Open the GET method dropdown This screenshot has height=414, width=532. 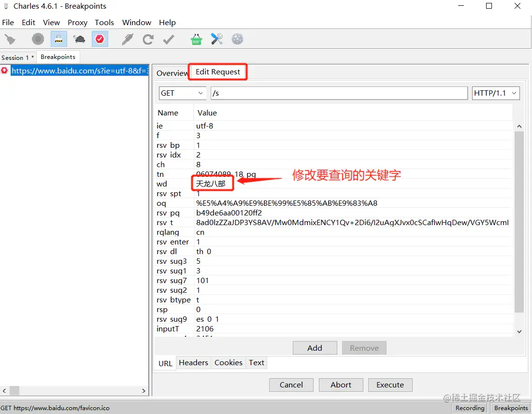click(182, 93)
